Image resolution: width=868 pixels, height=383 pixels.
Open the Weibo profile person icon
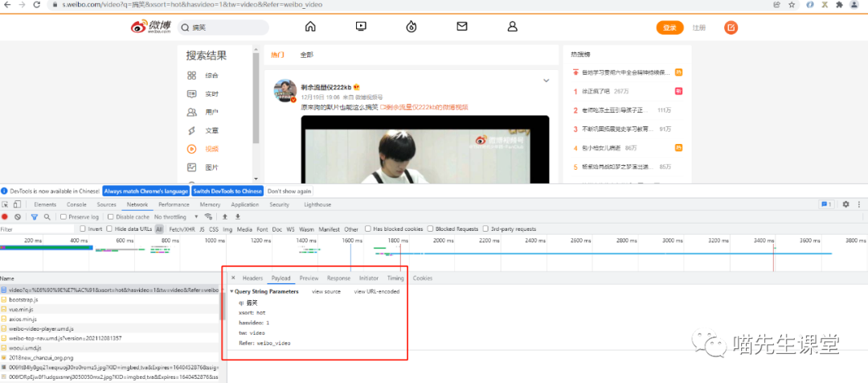point(513,26)
